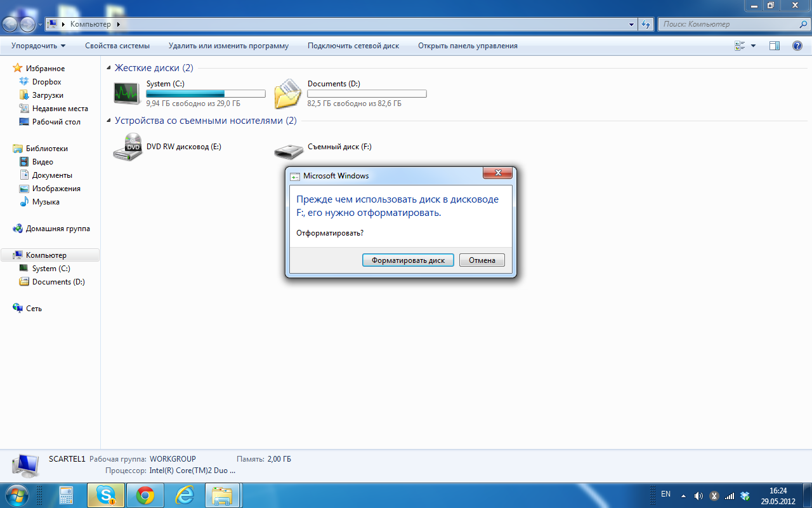Expand the view options dropdown arrow
The image size is (812, 508).
click(x=753, y=46)
